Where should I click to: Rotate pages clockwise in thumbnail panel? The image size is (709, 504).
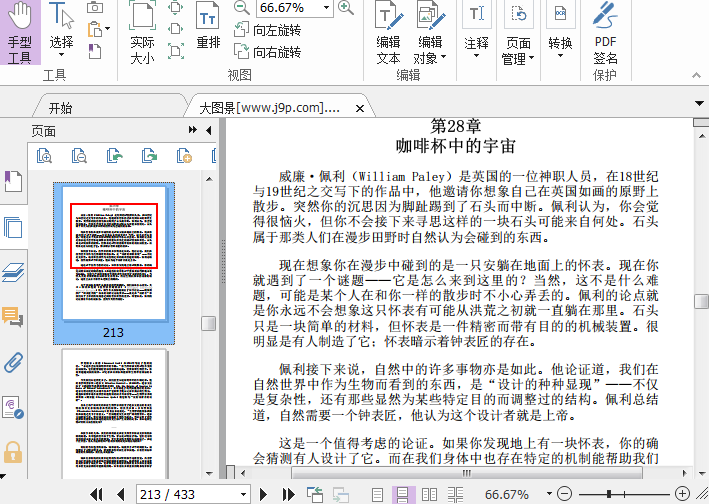(x=149, y=156)
